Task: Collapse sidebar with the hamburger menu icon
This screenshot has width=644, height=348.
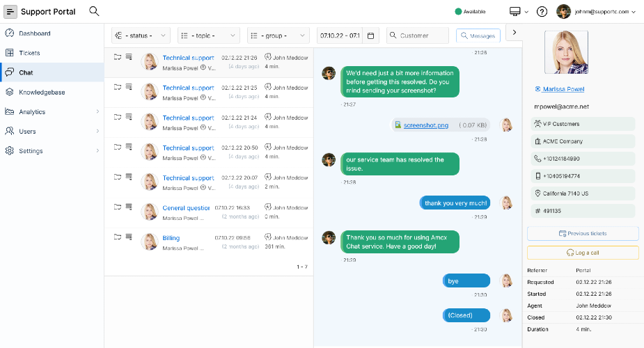Action: pyautogui.click(x=10, y=12)
